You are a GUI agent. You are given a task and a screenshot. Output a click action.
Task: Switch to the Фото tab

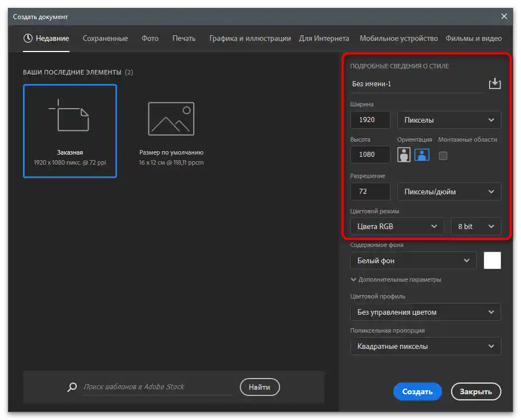150,39
